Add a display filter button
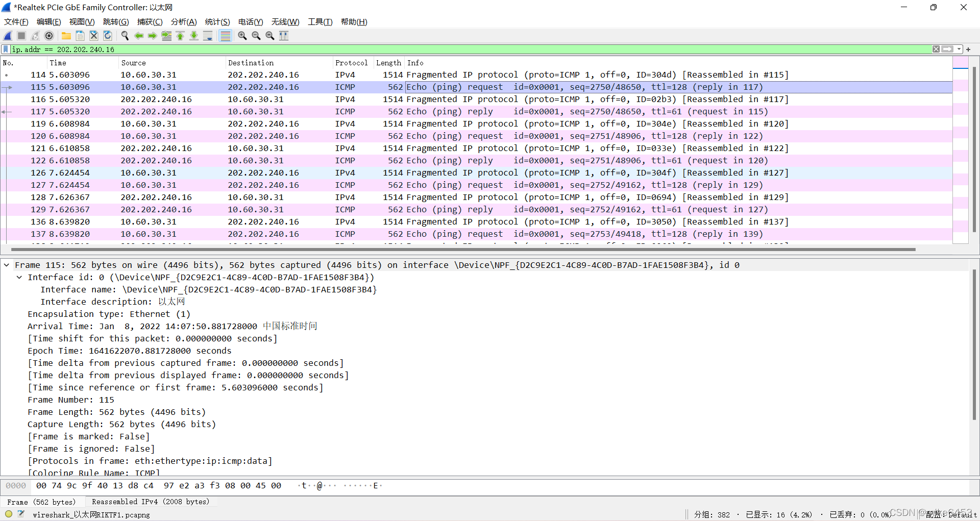This screenshot has width=980, height=521. pos(968,49)
